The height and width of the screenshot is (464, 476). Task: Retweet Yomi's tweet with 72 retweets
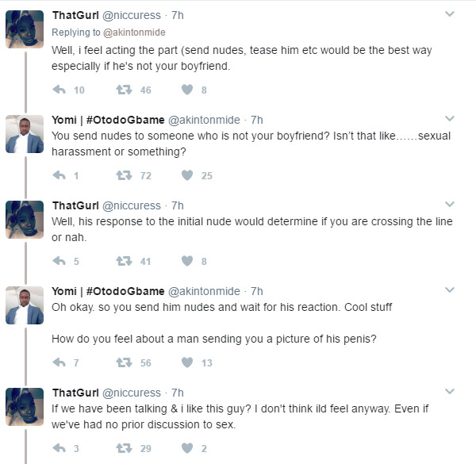point(124,175)
